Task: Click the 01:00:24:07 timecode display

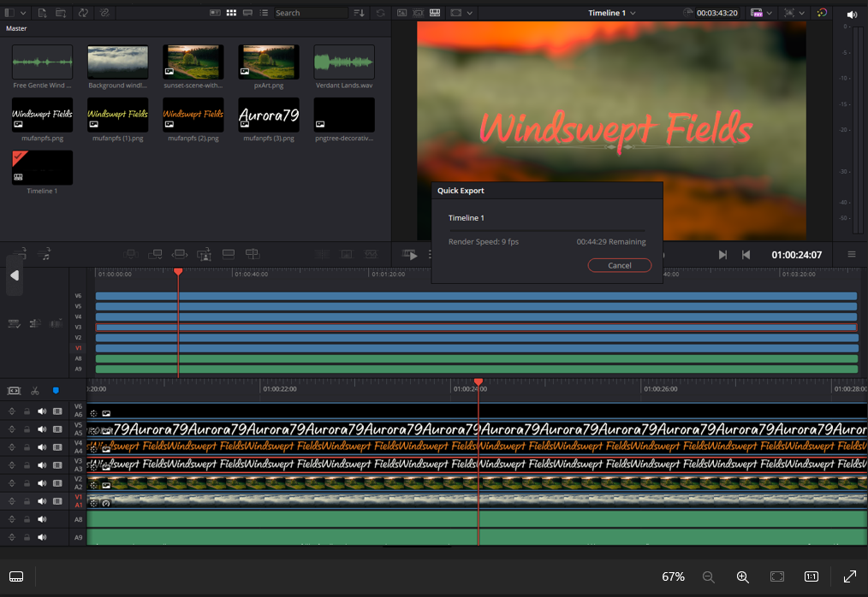Action: point(797,255)
